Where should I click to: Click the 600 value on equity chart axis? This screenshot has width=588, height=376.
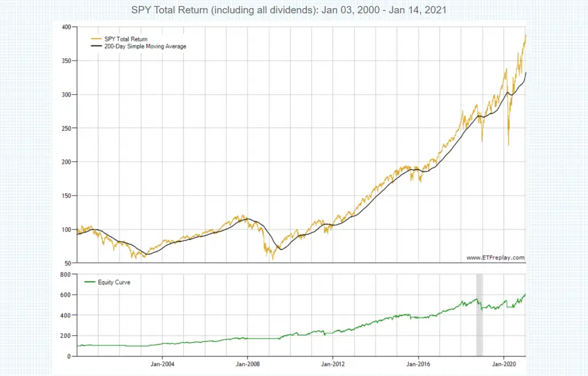click(x=65, y=295)
